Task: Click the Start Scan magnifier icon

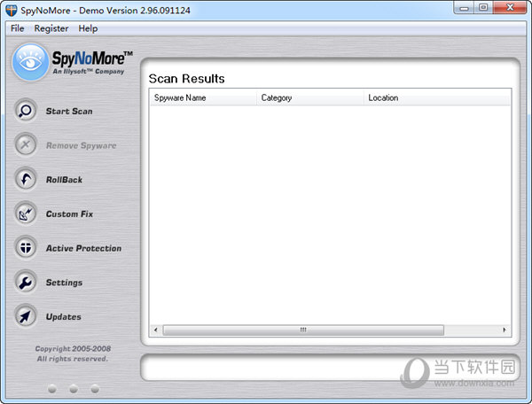Action: point(26,111)
